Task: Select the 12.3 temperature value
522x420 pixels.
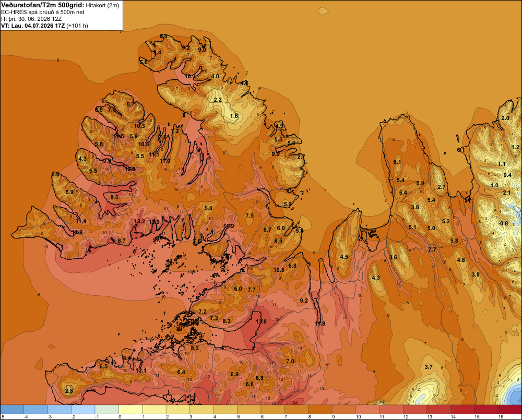Action: 130,169
